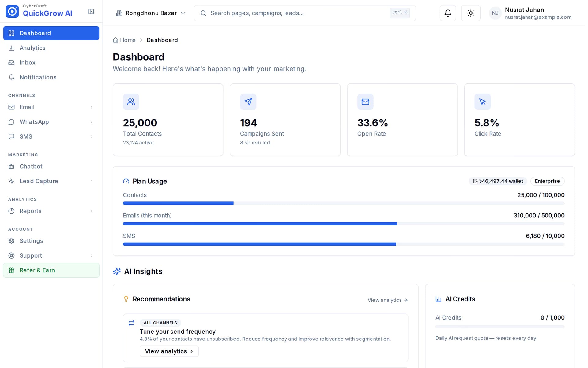Open Analytics from the sidebar
The width and height of the screenshot is (588, 368).
pyautogui.click(x=51, y=48)
